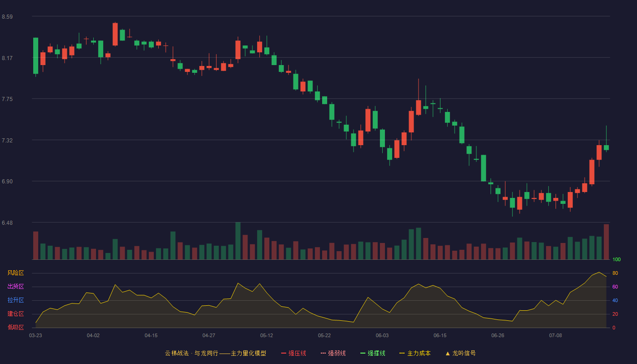637x364 pixels.
Task: Click the 风险区 zone label
Action: click(15, 273)
